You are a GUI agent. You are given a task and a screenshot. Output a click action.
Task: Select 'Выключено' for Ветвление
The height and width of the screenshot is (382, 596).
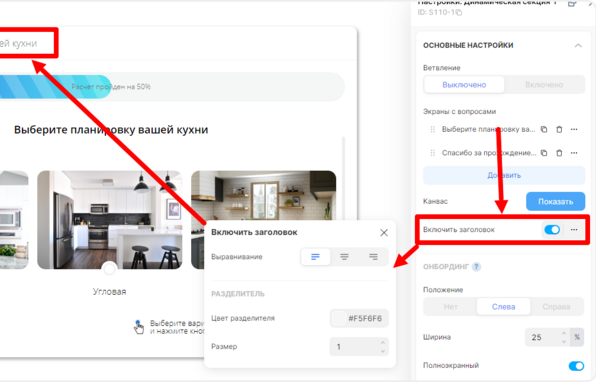464,85
